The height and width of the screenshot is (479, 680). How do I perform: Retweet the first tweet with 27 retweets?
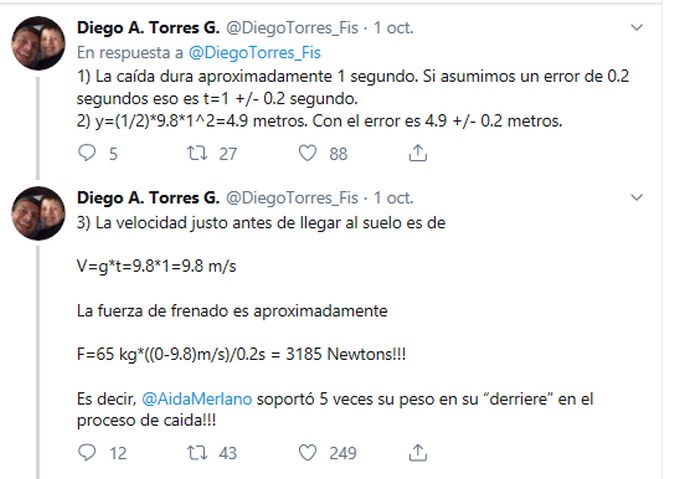[198, 153]
